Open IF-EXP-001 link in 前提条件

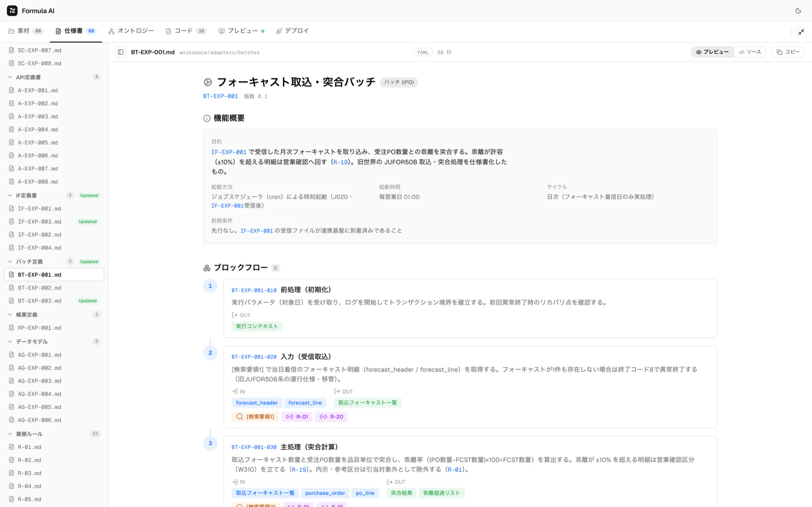click(x=256, y=231)
